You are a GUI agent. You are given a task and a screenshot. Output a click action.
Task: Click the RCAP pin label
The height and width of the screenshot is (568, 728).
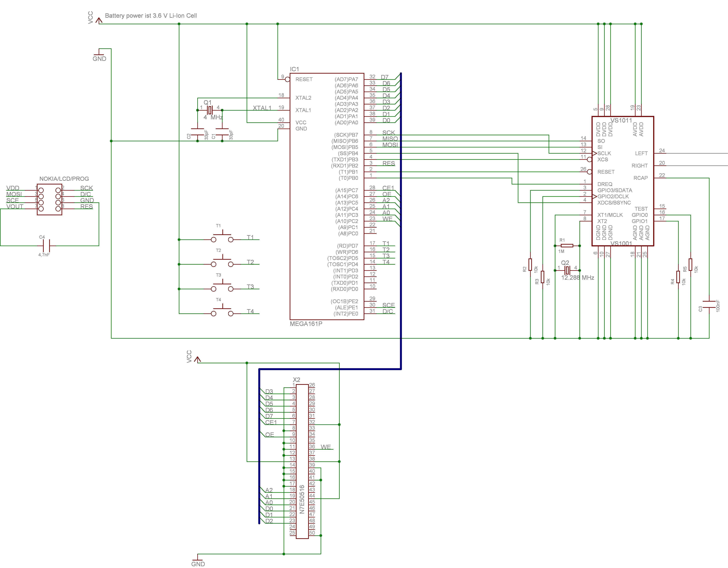[x=641, y=178]
